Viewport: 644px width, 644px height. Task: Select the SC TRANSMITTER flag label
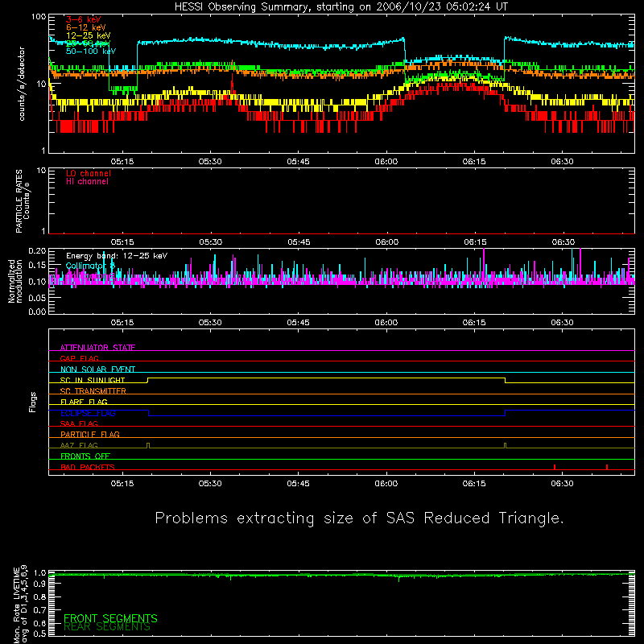pyautogui.click(x=93, y=391)
